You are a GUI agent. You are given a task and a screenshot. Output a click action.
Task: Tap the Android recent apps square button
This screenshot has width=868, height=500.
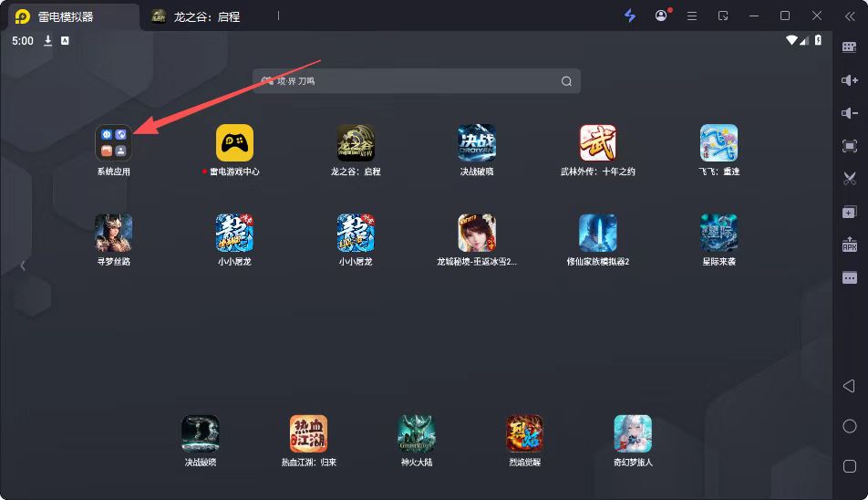(x=849, y=465)
